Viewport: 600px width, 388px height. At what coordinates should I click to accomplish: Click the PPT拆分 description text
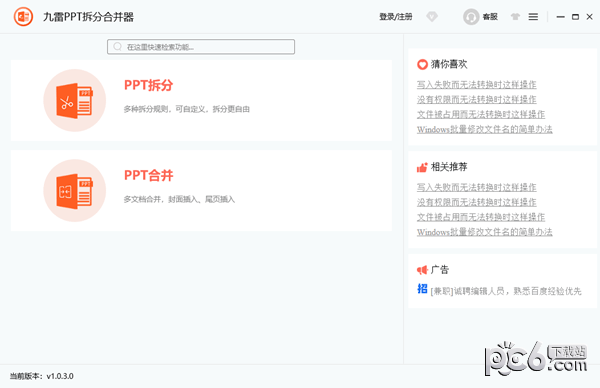186,109
